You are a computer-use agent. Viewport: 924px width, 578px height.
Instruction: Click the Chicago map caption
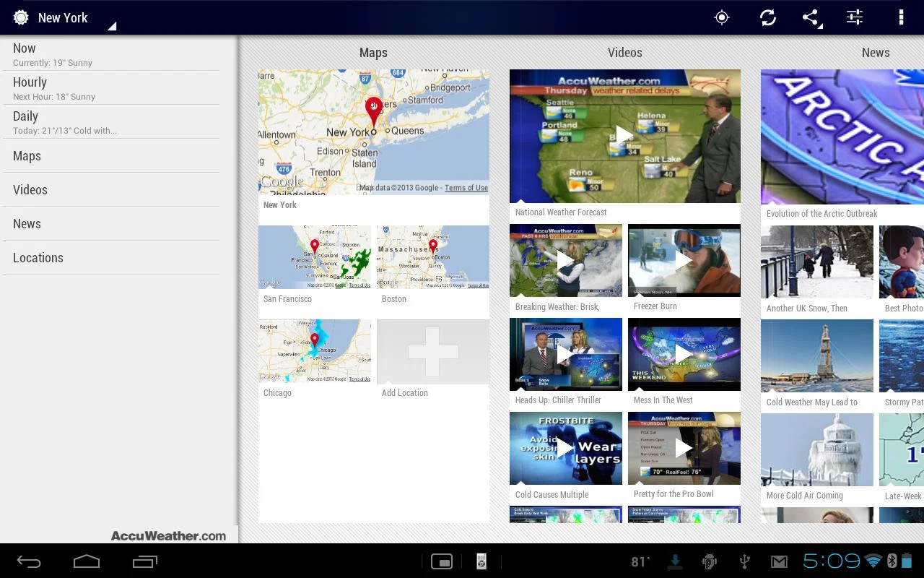277,393
